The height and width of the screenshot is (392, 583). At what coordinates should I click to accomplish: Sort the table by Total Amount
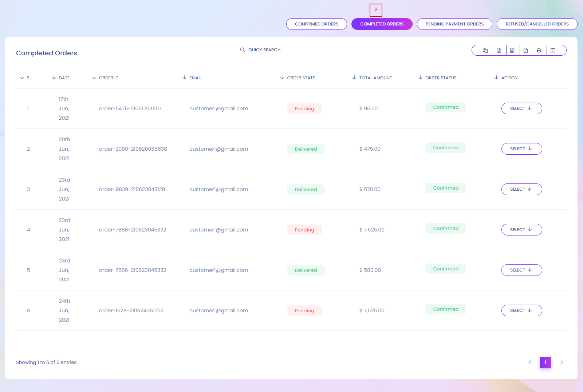(375, 78)
